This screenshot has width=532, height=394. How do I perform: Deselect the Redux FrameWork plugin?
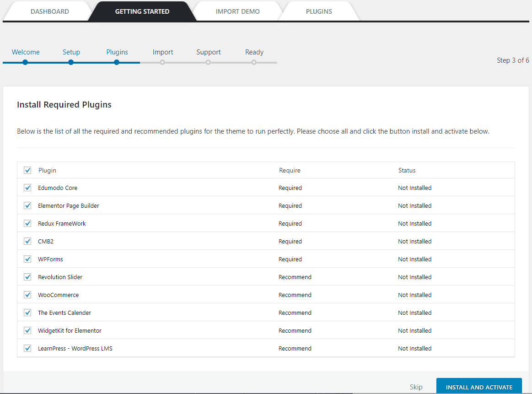pyautogui.click(x=27, y=223)
